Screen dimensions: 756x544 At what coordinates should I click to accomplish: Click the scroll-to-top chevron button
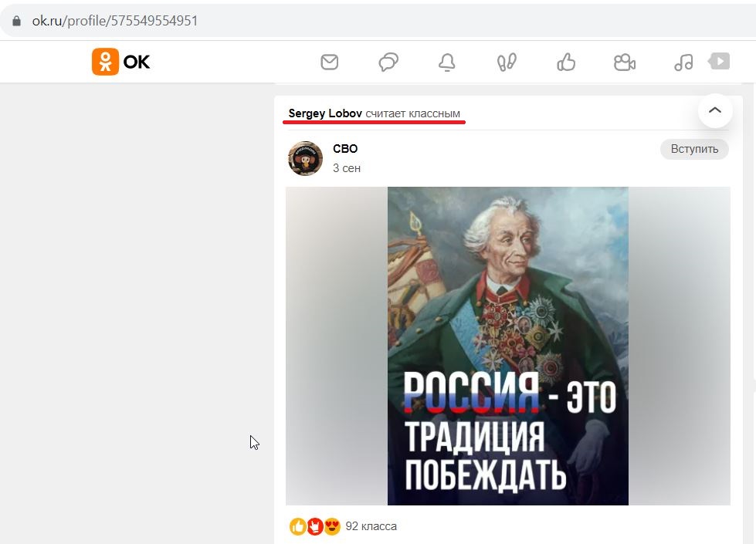pos(715,110)
